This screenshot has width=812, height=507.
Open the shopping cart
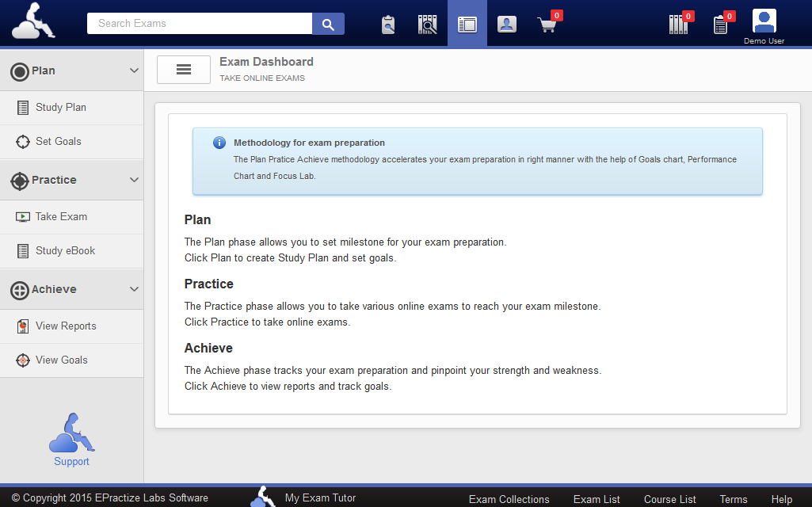point(547,25)
